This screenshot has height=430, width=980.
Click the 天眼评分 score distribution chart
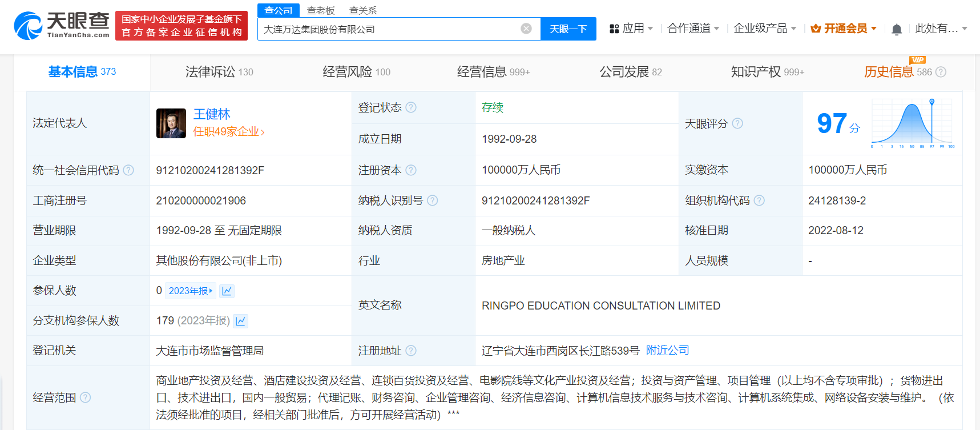[x=913, y=123]
